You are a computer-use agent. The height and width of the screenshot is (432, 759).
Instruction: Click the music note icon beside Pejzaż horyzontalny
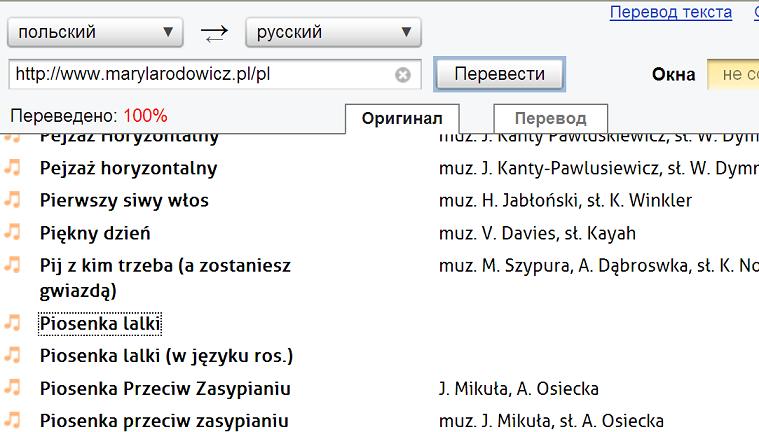13,168
